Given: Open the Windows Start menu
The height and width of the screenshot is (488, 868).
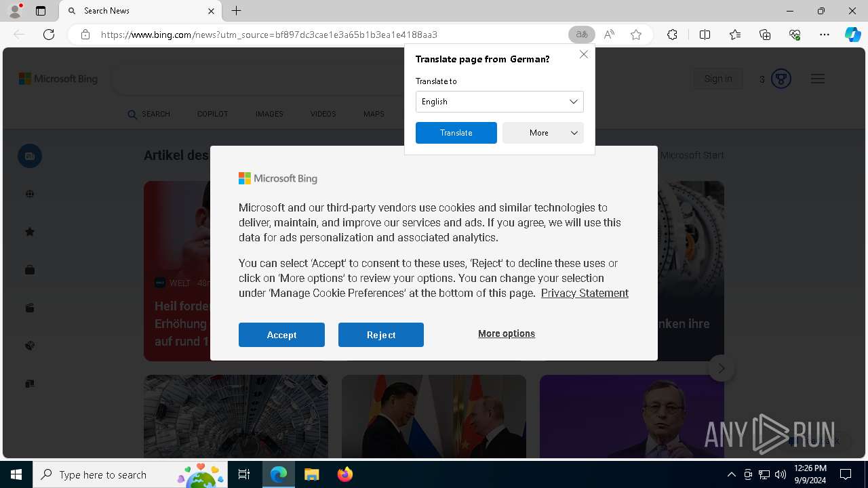Looking at the screenshot, I should (x=16, y=474).
